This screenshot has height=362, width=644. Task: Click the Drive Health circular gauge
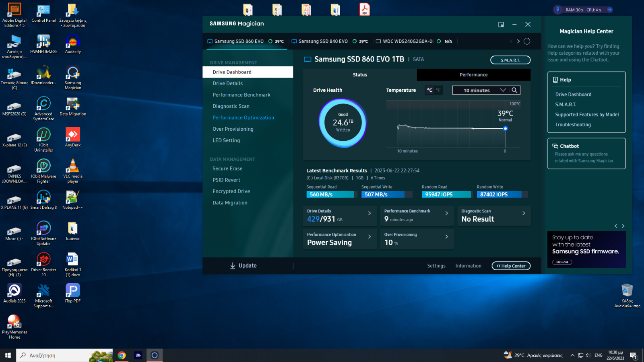click(343, 123)
